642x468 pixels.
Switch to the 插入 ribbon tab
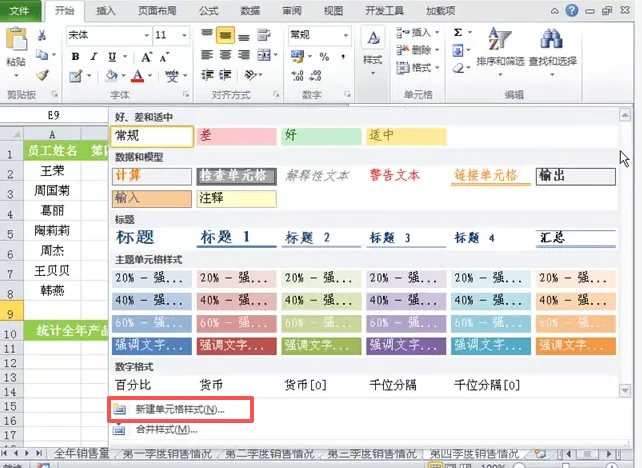pos(106,11)
